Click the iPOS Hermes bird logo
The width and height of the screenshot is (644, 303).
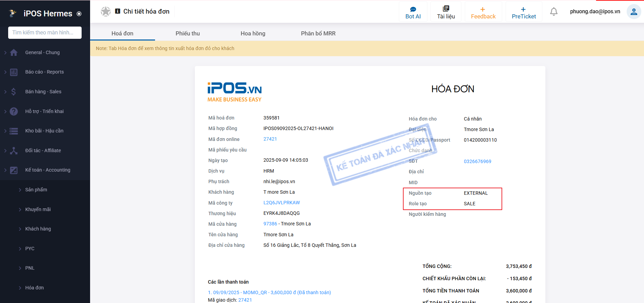pos(13,13)
